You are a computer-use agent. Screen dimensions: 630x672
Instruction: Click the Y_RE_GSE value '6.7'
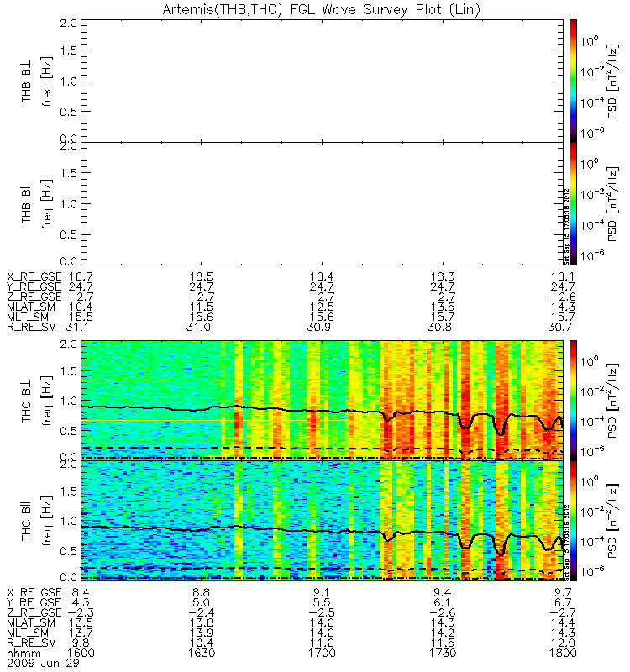click(563, 602)
